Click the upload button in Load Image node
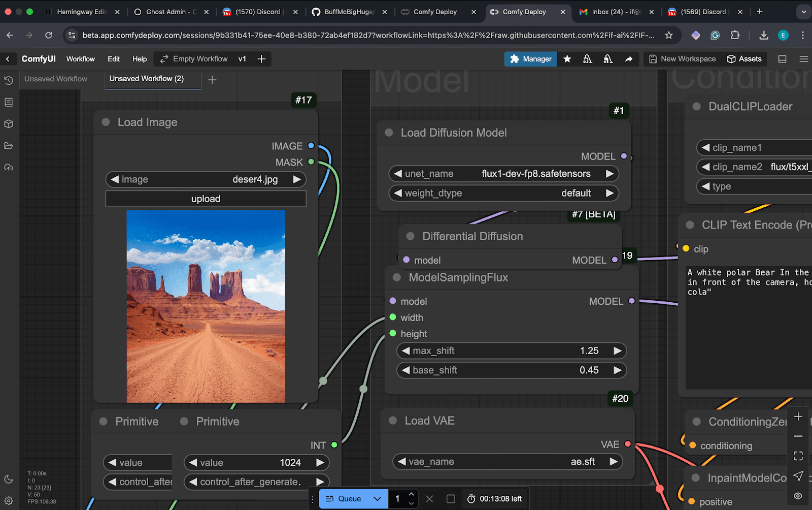The image size is (812, 510). [206, 199]
